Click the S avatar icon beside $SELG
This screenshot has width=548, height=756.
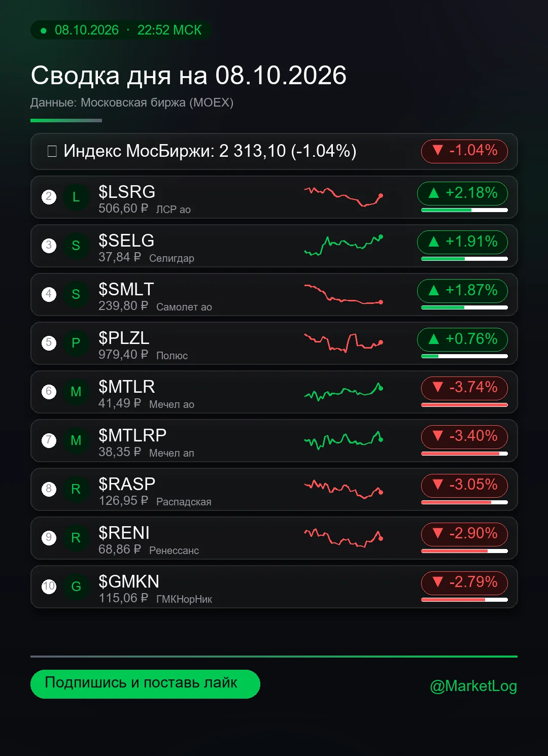pyautogui.click(x=76, y=246)
